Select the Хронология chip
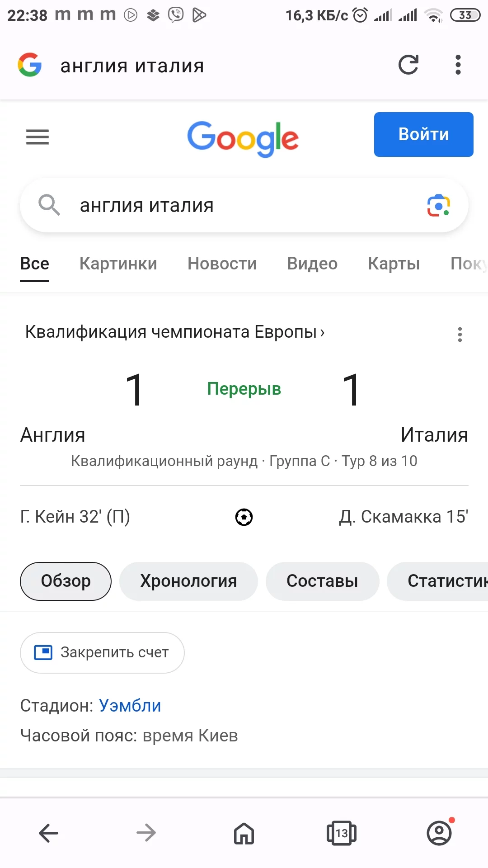The width and height of the screenshot is (488, 868). coord(188,581)
